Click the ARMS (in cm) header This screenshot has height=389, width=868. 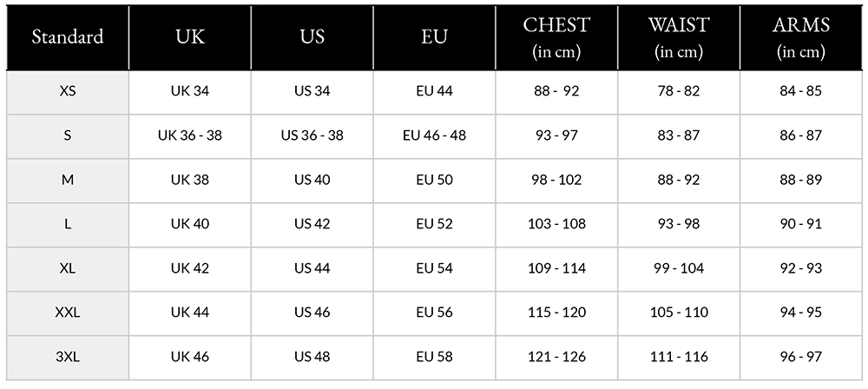click(x=801, y=37)
